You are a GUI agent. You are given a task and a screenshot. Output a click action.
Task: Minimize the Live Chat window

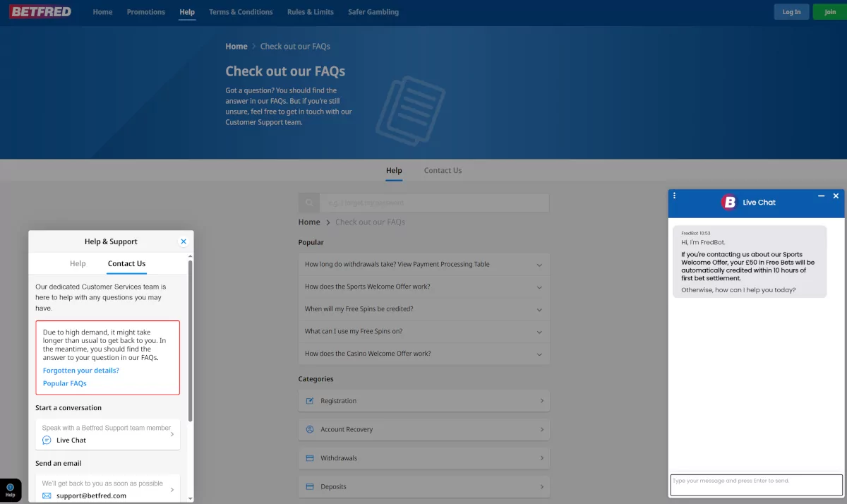point(821,196)
